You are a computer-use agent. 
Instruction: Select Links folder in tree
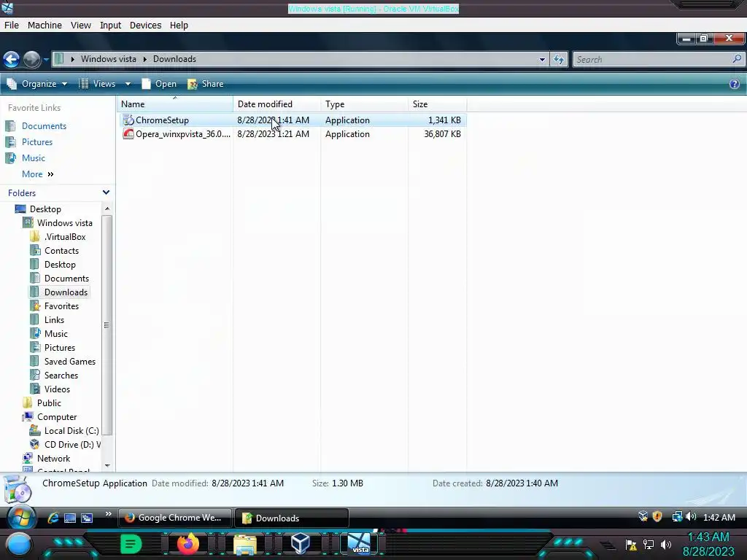coord(54,319)
